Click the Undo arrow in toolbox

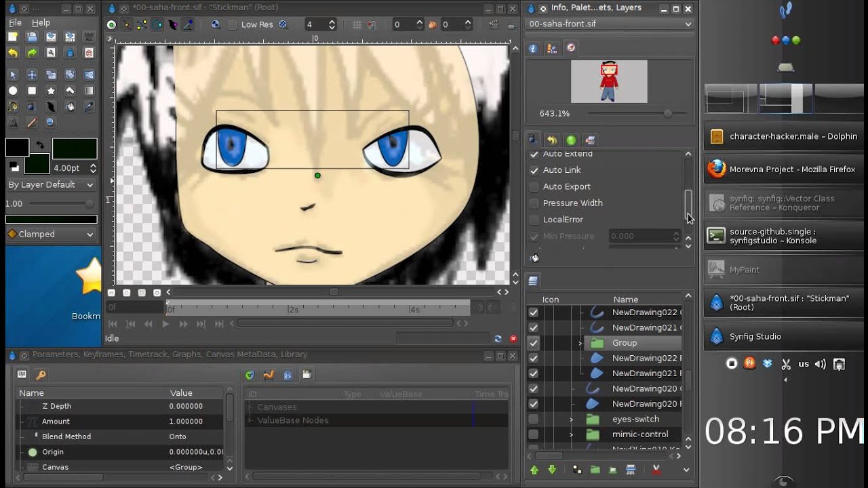tap(13, 53)
